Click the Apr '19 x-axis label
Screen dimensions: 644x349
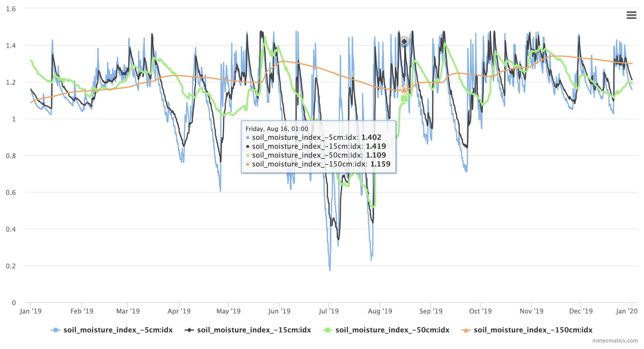(x=179, y=311)
